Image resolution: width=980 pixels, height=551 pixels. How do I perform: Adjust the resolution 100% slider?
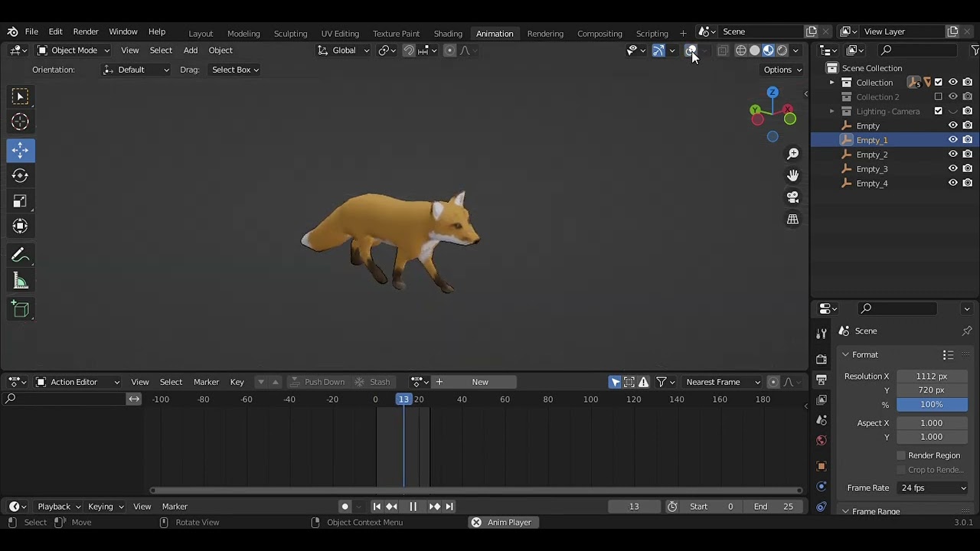click(x=932, y=405)
